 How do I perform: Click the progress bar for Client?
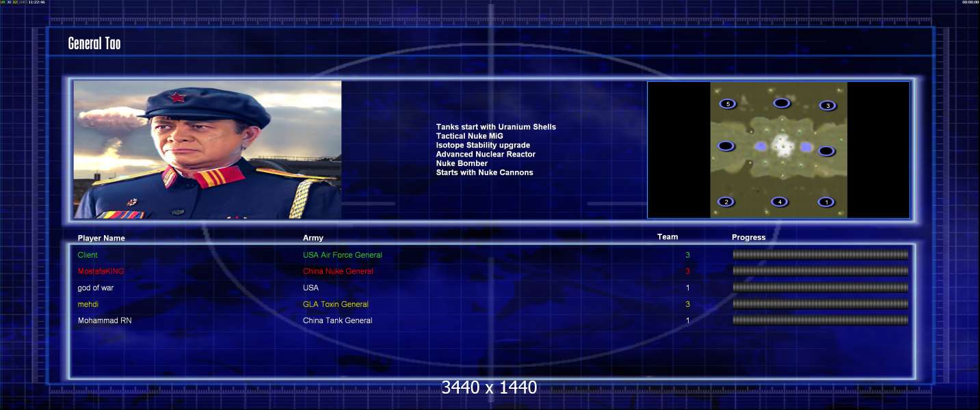pos(821,255)
